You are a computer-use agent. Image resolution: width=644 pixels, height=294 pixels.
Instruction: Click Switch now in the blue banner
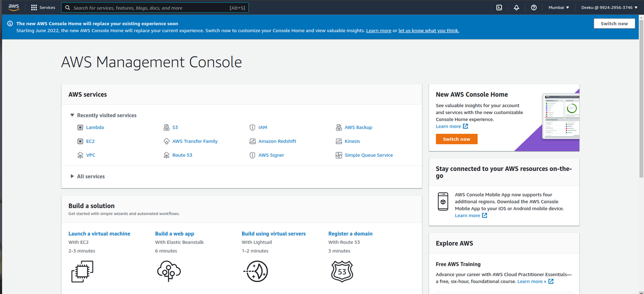(614, 24)
